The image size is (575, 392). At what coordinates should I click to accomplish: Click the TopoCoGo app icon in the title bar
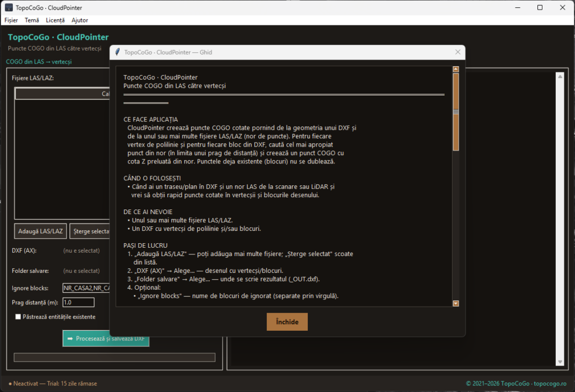point(9,7)
